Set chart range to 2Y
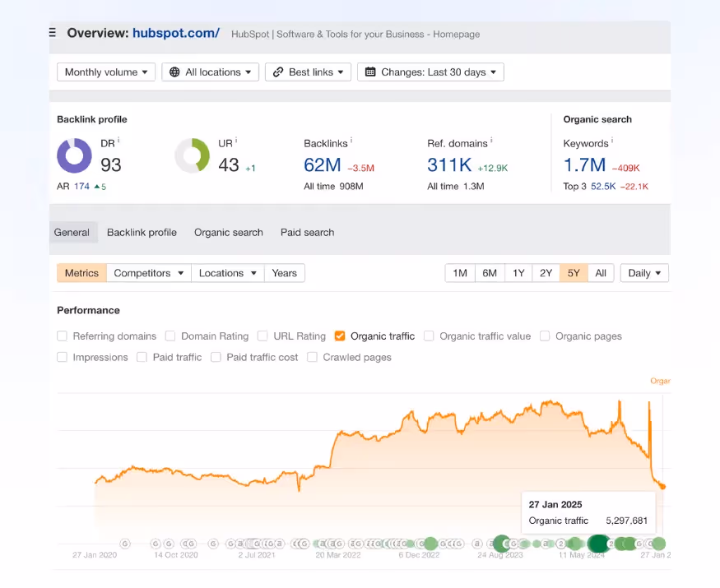Image resolution: width=720 pixels, height=588 pixels. tap(546, 273)
